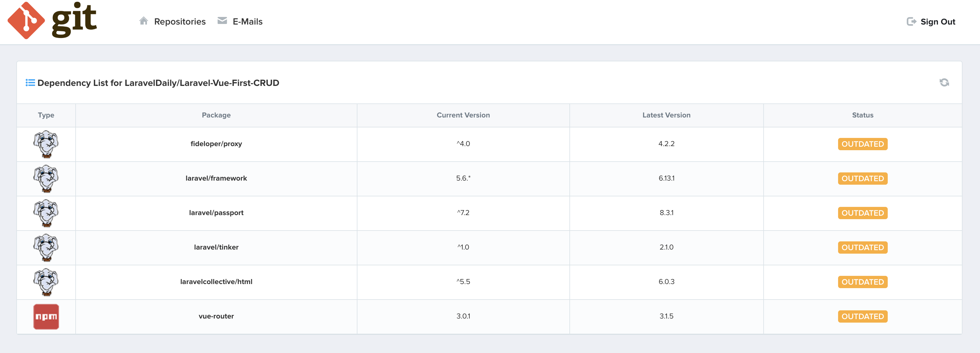Click Composer icon in laravel/tinker row

pyautogui.click(x=46, y=248)
